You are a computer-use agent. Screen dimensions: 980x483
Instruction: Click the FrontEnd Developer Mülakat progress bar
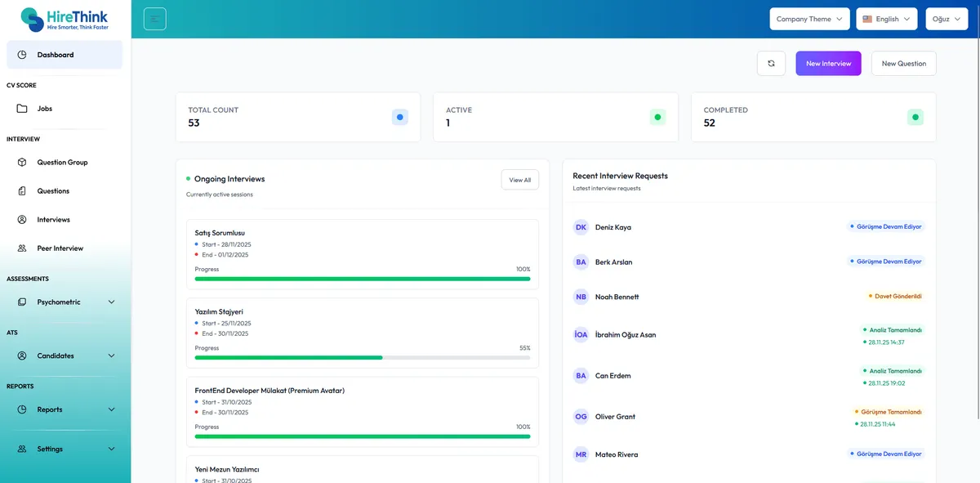(x=363, y=436)
